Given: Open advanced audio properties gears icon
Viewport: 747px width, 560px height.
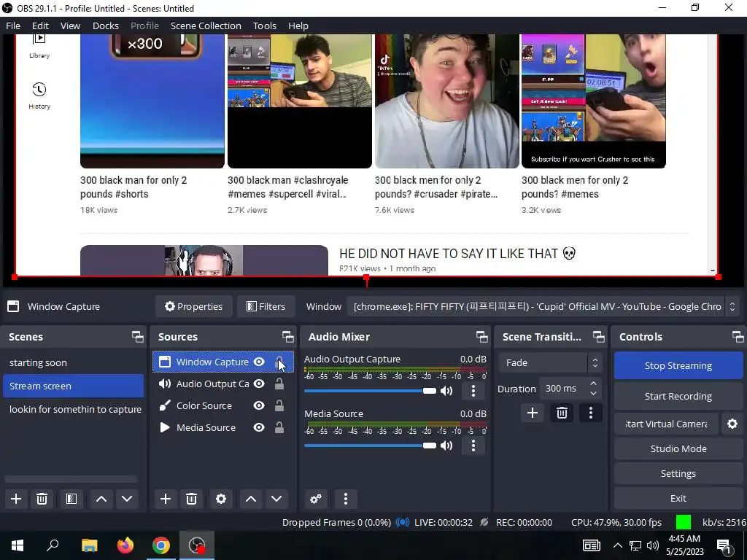Looking at the screenshot, I should point(316,499).
